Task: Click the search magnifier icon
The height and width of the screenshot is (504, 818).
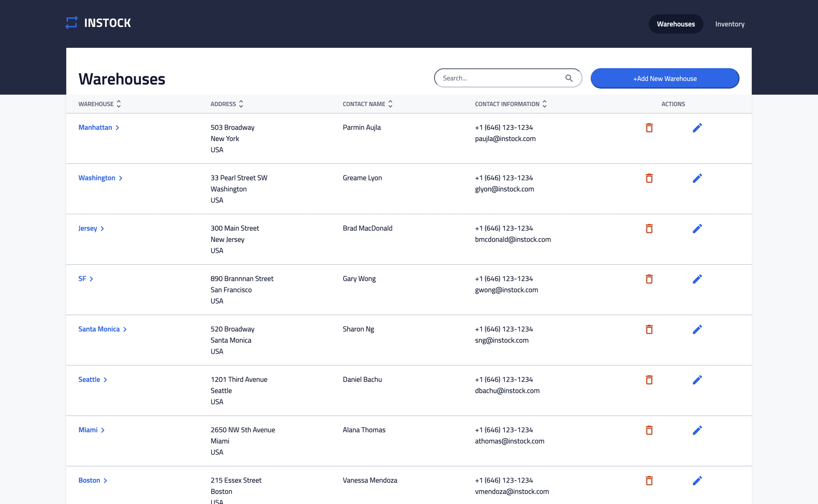Action: [569, 78]
